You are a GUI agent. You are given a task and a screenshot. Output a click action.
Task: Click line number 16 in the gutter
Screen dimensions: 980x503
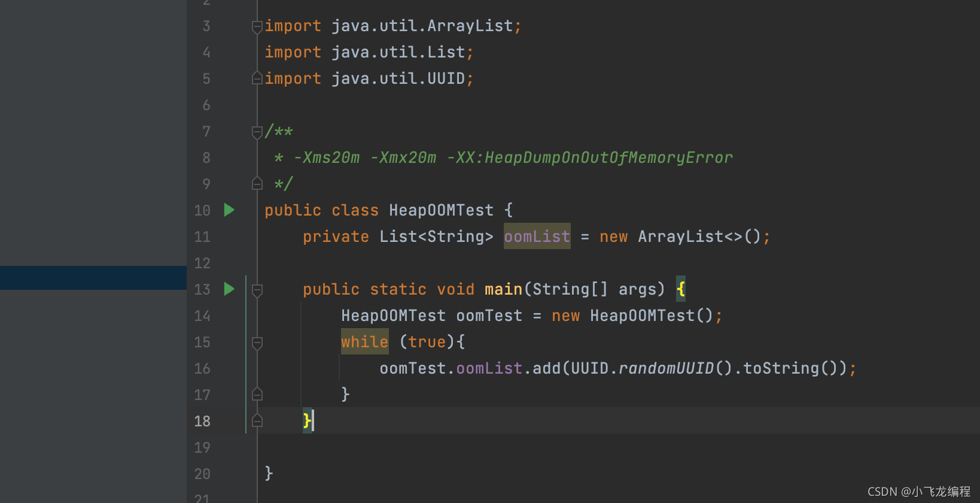202,369
